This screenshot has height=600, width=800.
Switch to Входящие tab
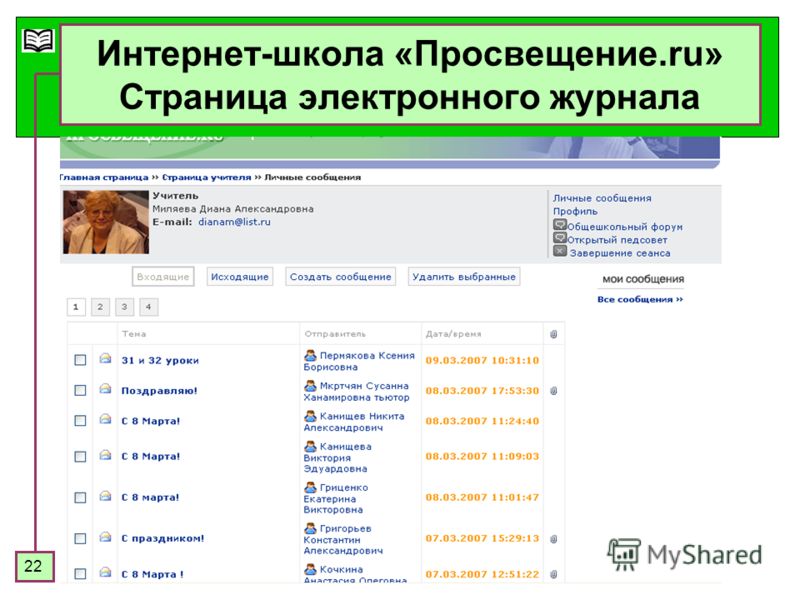click(163, 277)
